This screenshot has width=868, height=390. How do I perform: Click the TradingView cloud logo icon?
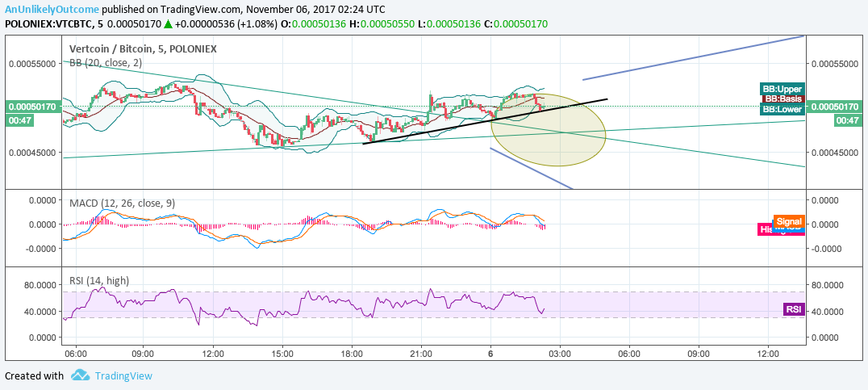81,375
